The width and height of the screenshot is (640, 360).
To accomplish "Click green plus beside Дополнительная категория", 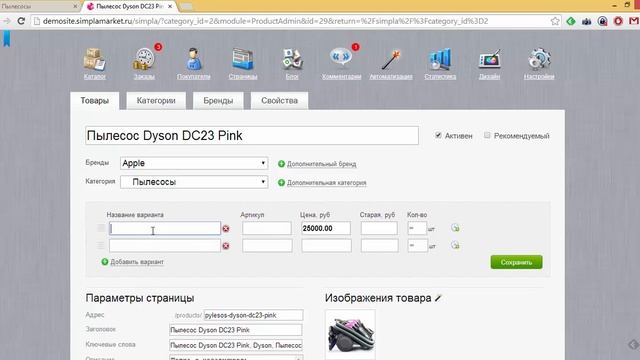I will click(x=281, y=182).
